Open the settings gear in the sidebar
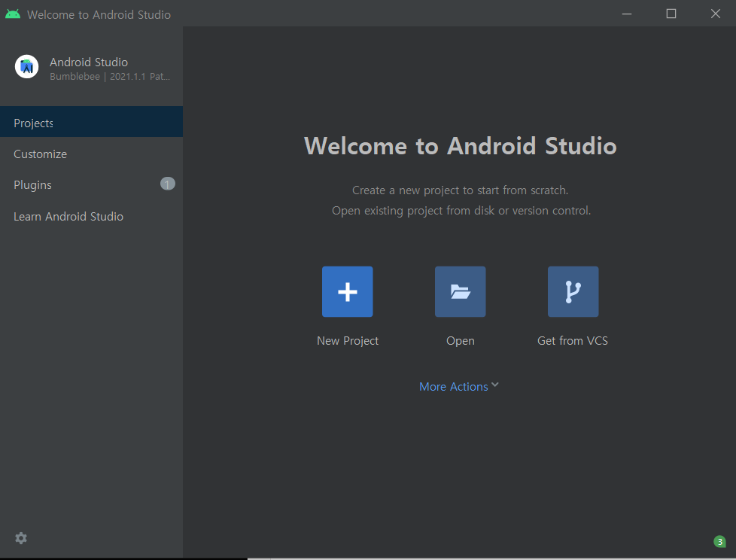Screen dimensions: 736x560 coord(21,538)
